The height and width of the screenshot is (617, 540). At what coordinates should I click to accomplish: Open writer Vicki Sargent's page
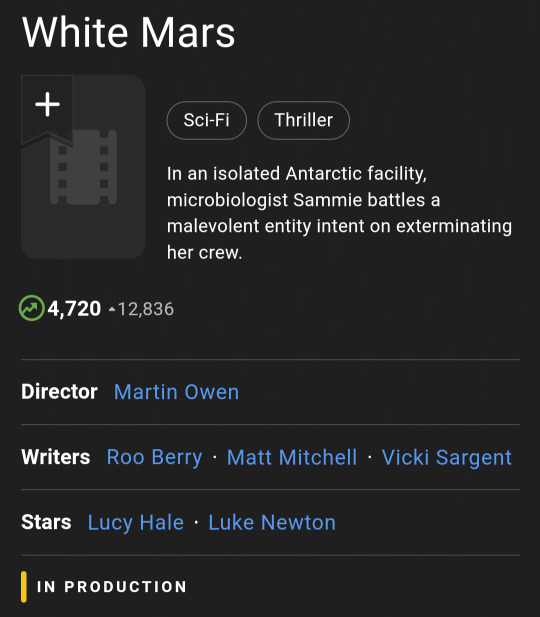point(446,457)
